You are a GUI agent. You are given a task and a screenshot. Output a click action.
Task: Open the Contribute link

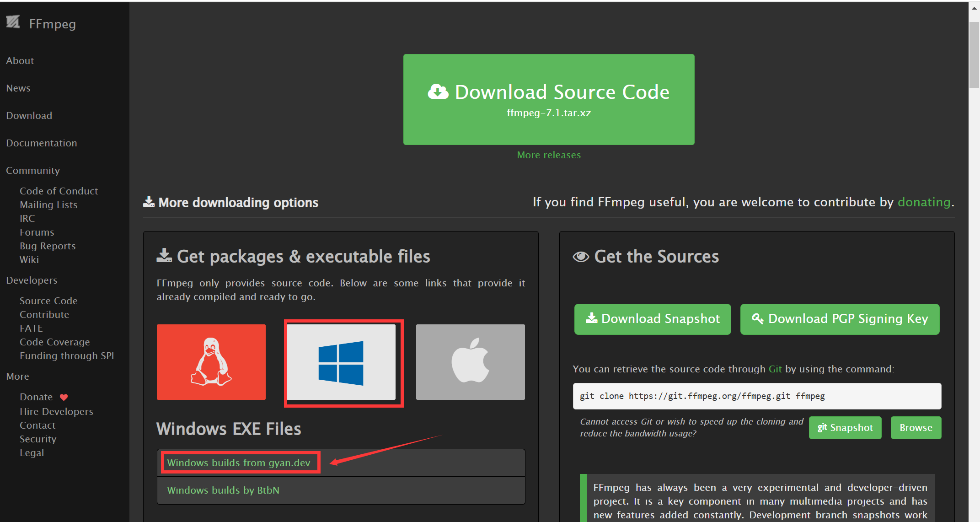pos(44,315)
